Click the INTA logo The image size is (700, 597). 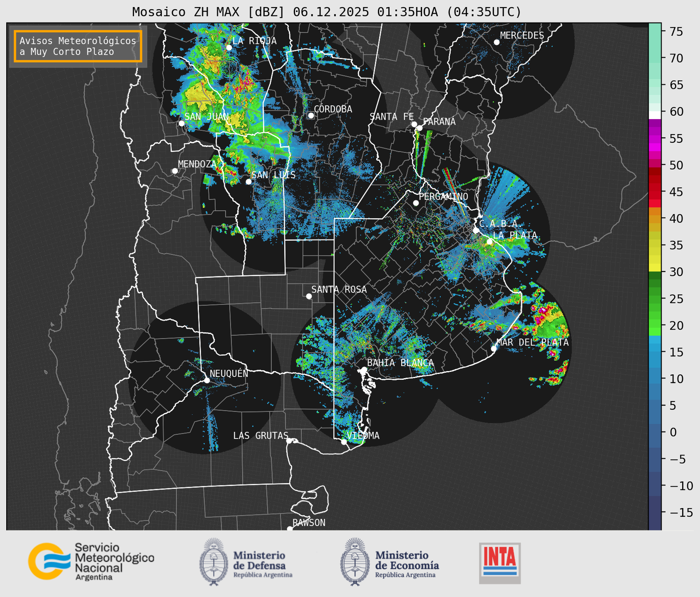tap(500, 563)
